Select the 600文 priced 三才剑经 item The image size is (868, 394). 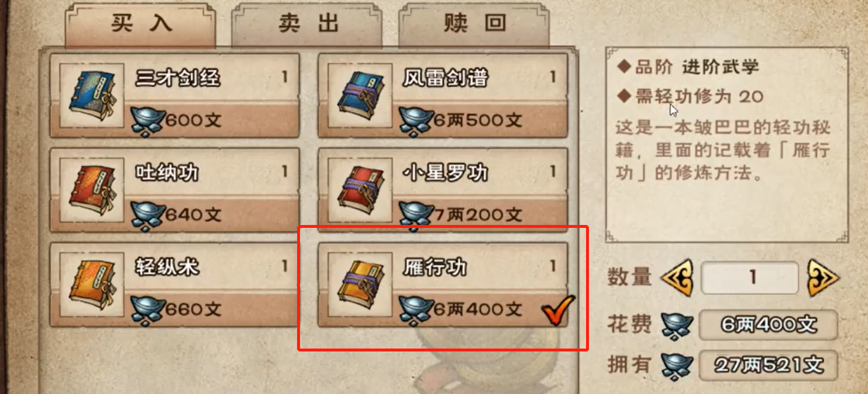pyautogui.click(x=175, y=96)
